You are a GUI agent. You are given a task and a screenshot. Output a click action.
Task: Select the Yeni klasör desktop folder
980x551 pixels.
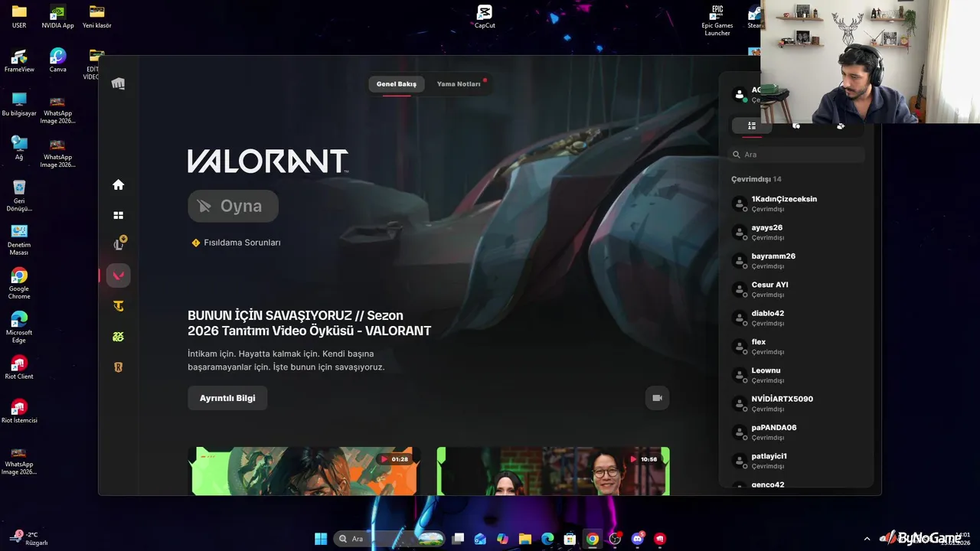coord(96,17)
